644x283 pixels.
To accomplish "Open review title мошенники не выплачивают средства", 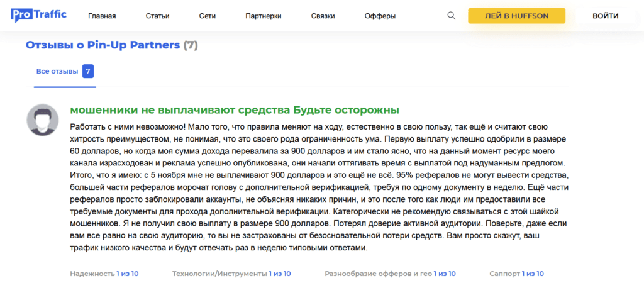I will (x=235, y=111).
